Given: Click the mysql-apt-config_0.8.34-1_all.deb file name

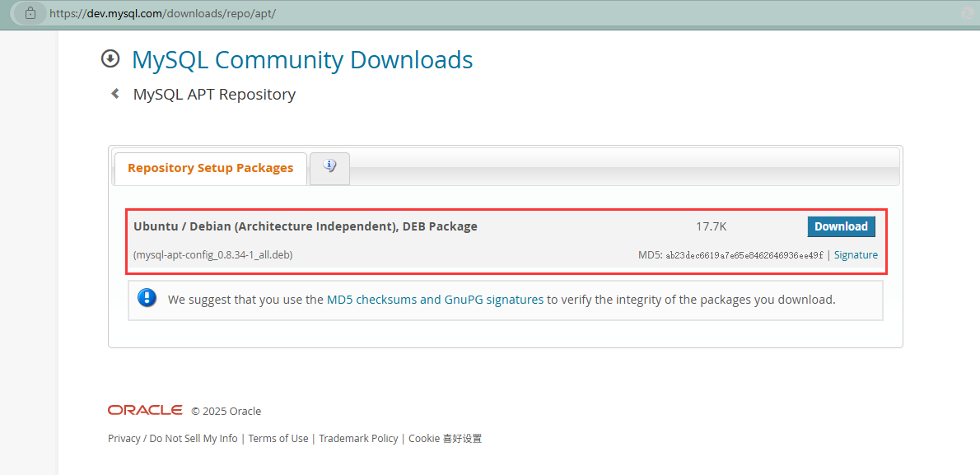Looking at the screenshot, I should pos(213,255).
